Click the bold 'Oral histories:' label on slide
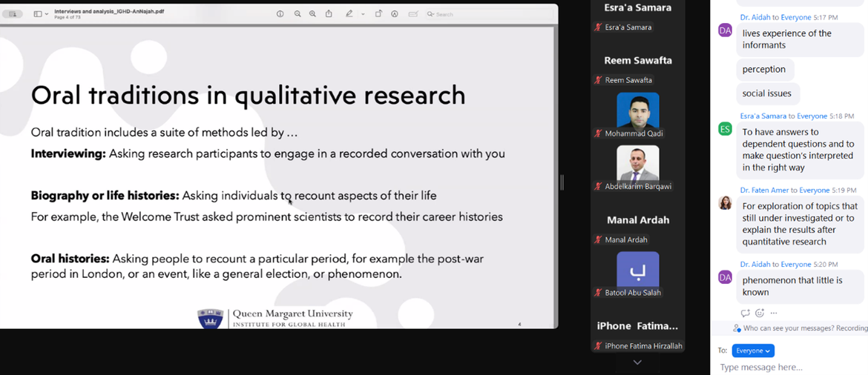Image resolution: width=868 pixels, height=375 pixels. [x=71, y=259]
